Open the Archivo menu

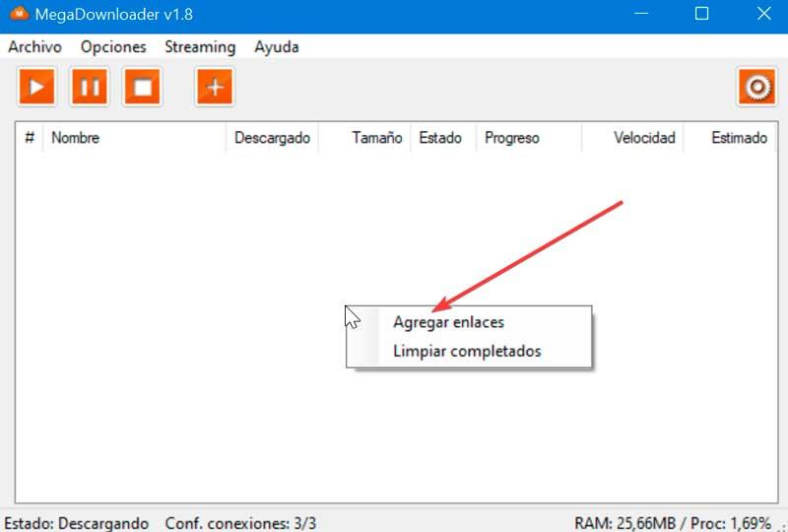34,46
